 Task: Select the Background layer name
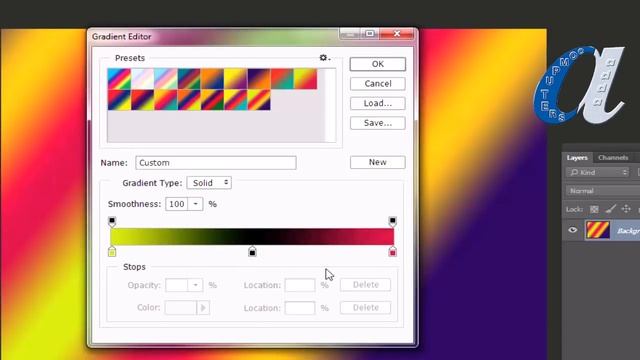click(x=628, y=231)
